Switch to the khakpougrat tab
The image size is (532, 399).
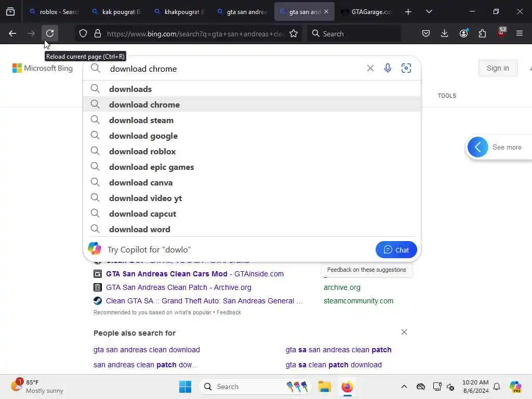(x=179, y=12)
